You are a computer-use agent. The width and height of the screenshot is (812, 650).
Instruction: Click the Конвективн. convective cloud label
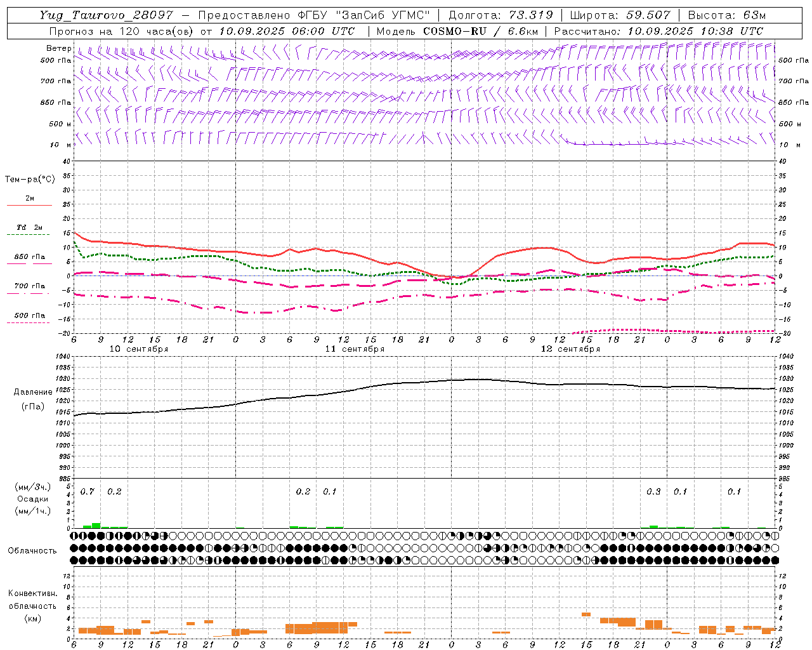(x=32, y=594)
